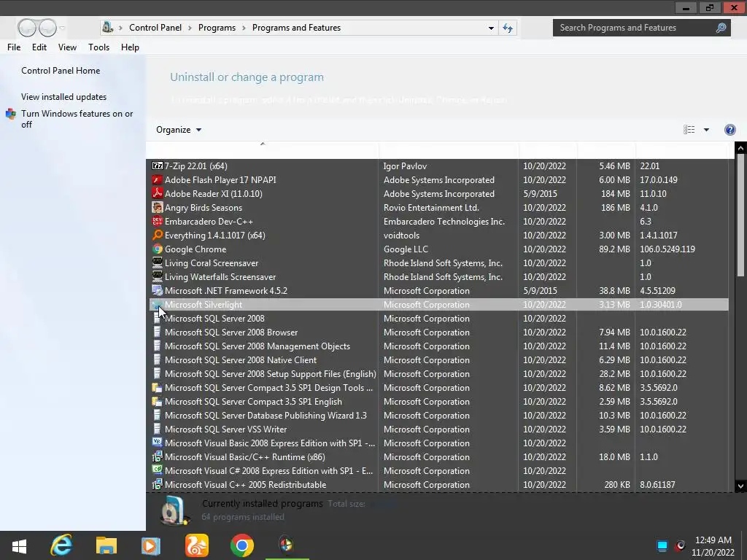Screen dimensions: 747x560
Task: Click the Adobe Reader XI icon
Action: tap(158, 193)
